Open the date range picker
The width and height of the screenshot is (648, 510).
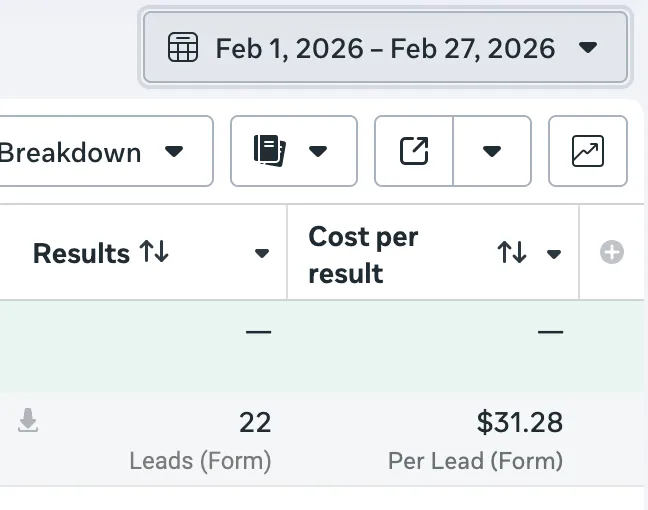385,47
